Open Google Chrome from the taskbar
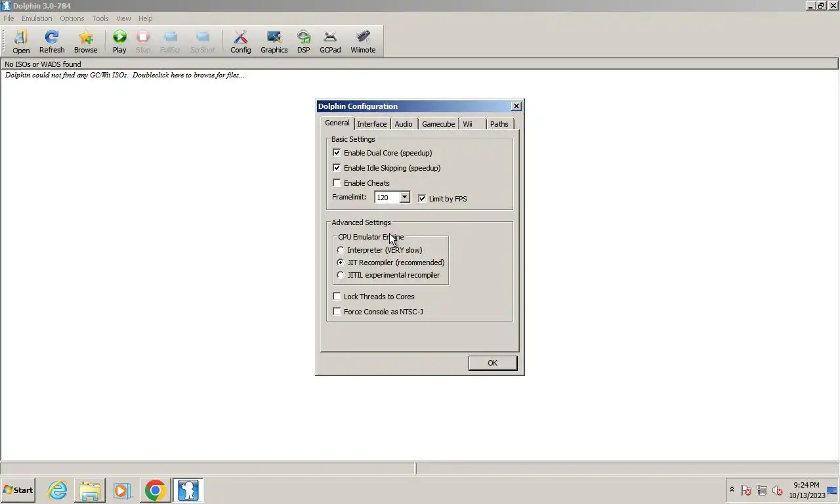The width and height of the screenshot is (840, 504). 155,490
